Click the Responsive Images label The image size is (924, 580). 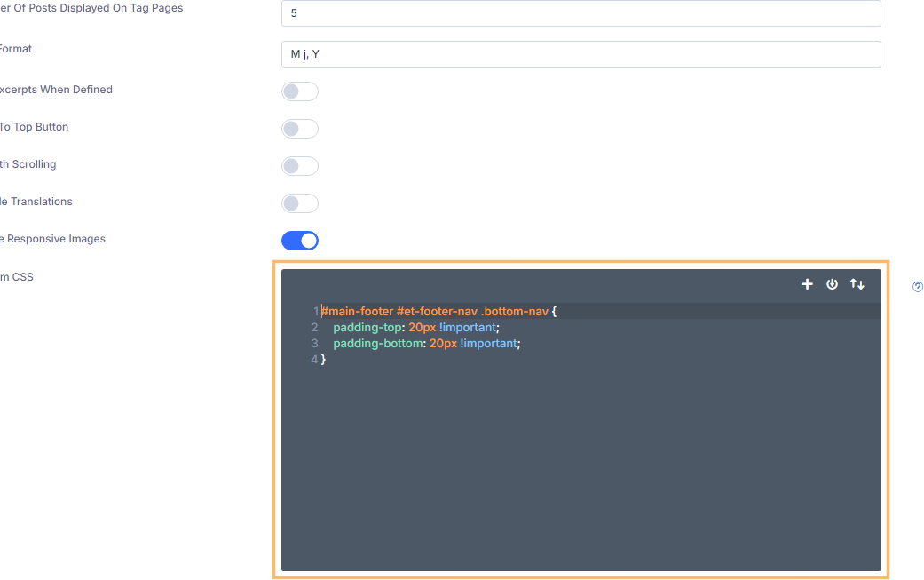tap(52, 239)
